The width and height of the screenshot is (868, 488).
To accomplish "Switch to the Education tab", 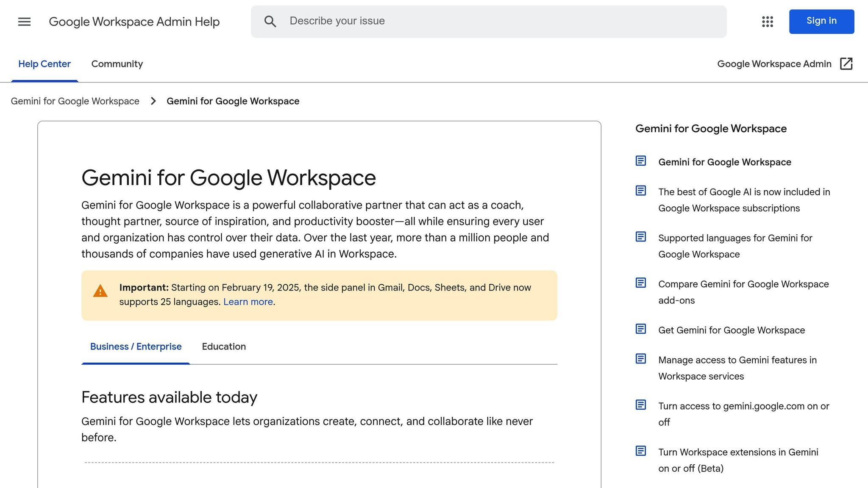I will point(224,347).
